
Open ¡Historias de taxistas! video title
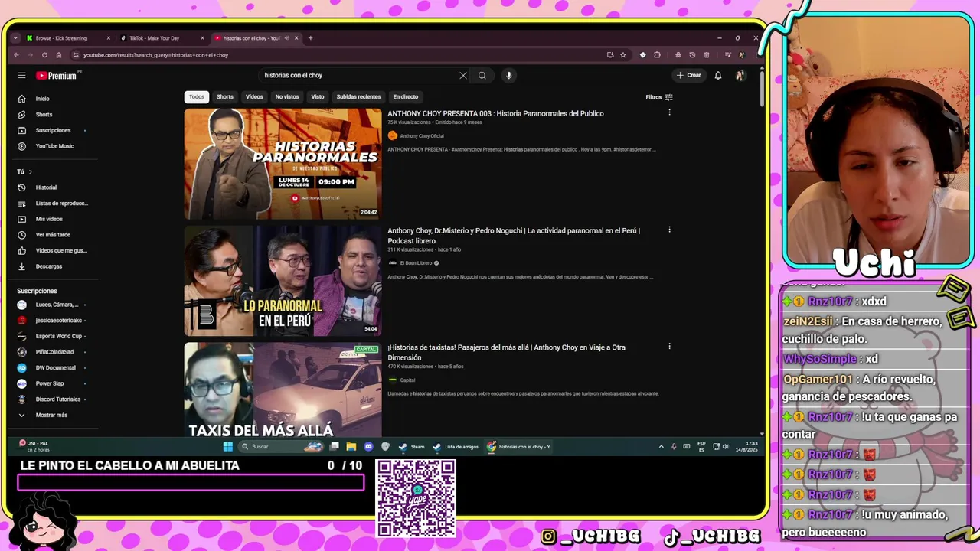pyautogui.click(x=506, y=352)
